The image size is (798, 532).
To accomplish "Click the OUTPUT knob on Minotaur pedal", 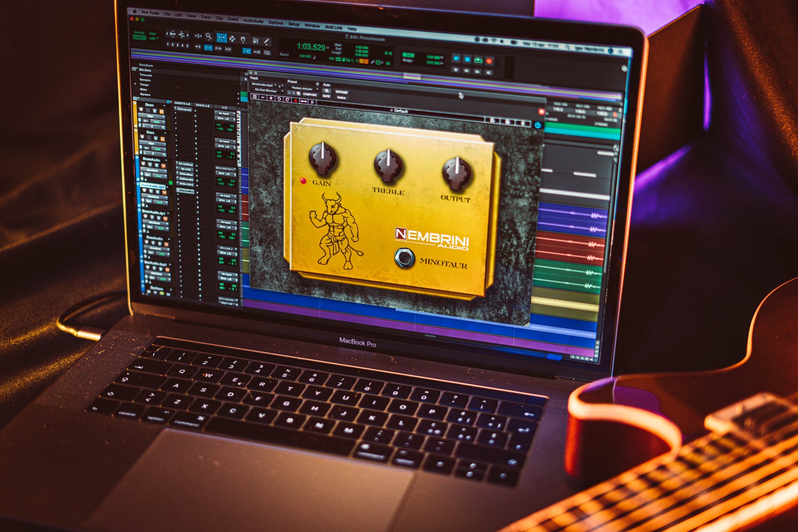I will click(x=456, y=173).
